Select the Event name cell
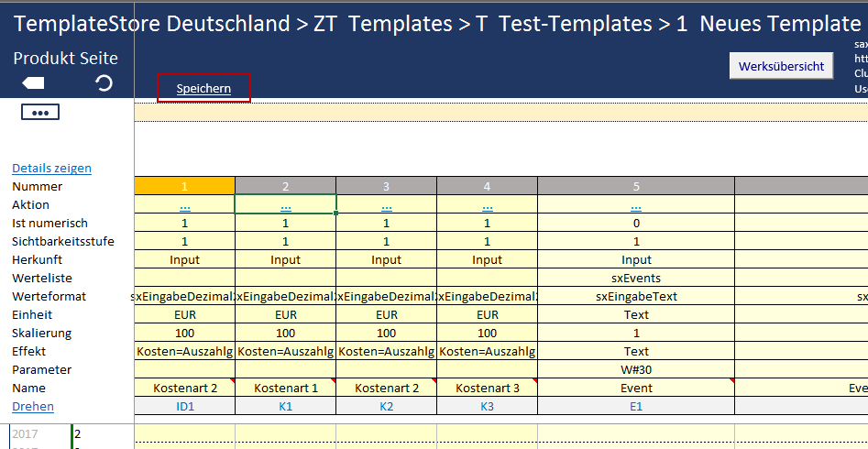 tap(636, 388)
